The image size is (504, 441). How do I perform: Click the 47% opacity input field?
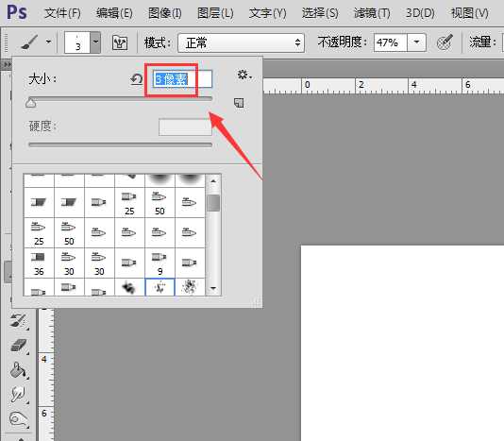391,42
